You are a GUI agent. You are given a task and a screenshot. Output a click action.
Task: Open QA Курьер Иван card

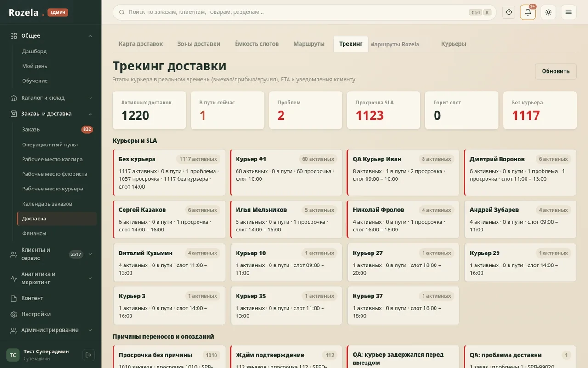tap(403, 172)
